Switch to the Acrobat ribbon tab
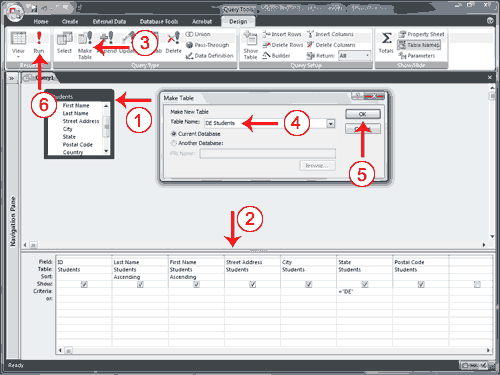 202,21
